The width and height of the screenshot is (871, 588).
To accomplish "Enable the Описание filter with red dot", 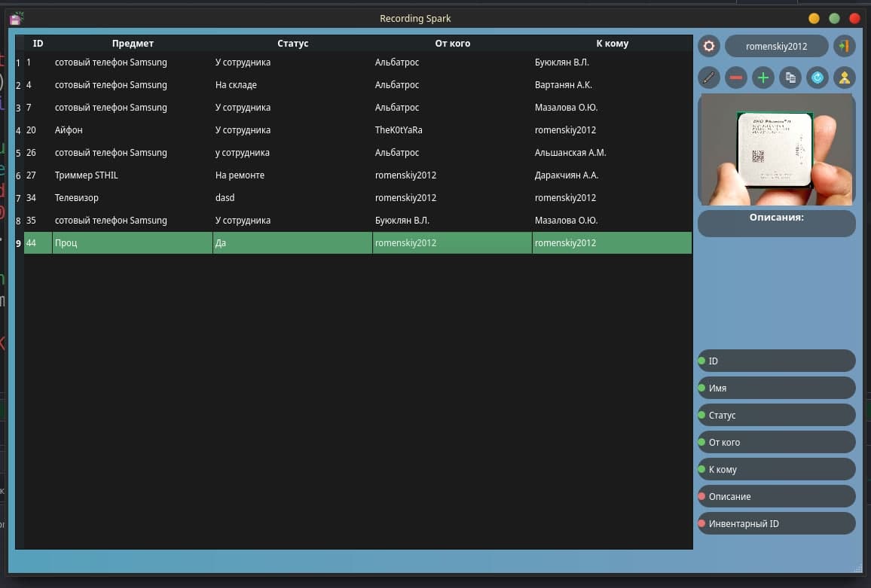I will pyautogui.click(x=776, y=497).
